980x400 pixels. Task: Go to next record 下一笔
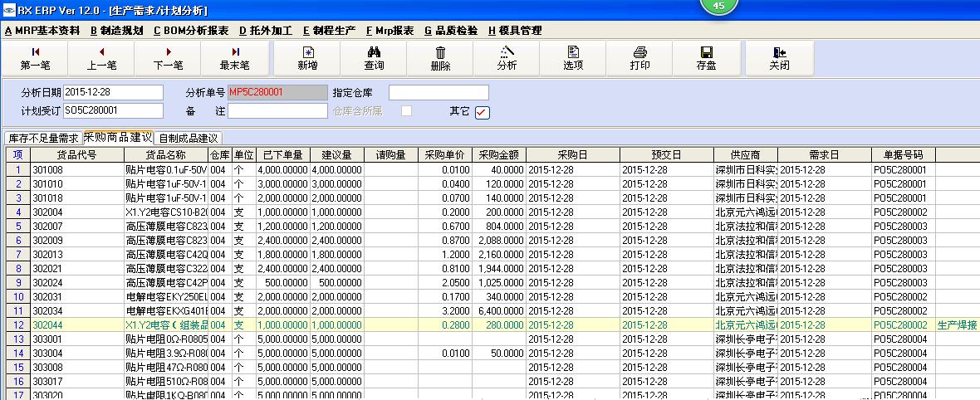pos(168,58)
